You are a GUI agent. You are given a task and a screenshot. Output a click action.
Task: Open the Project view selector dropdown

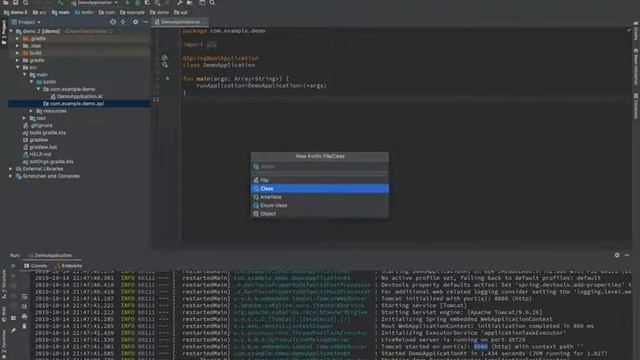coord(27,22)
